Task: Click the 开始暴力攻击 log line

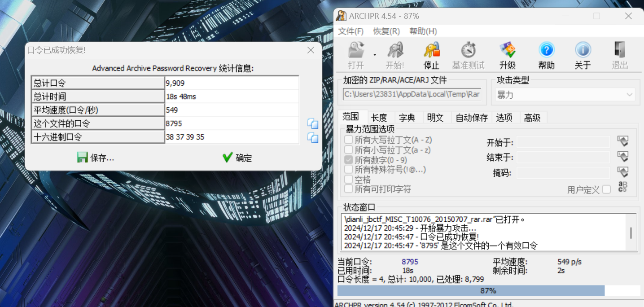Action: point(410,228)
